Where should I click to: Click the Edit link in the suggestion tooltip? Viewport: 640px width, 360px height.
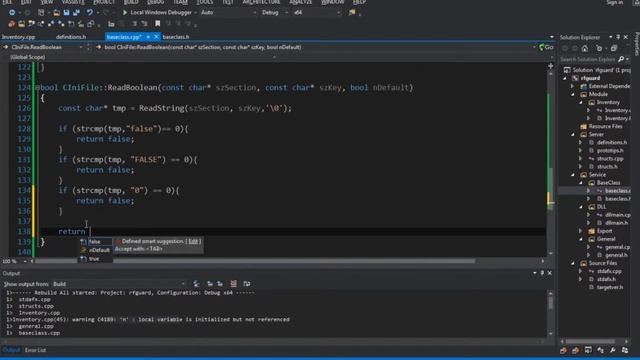(x=193, y=241)
